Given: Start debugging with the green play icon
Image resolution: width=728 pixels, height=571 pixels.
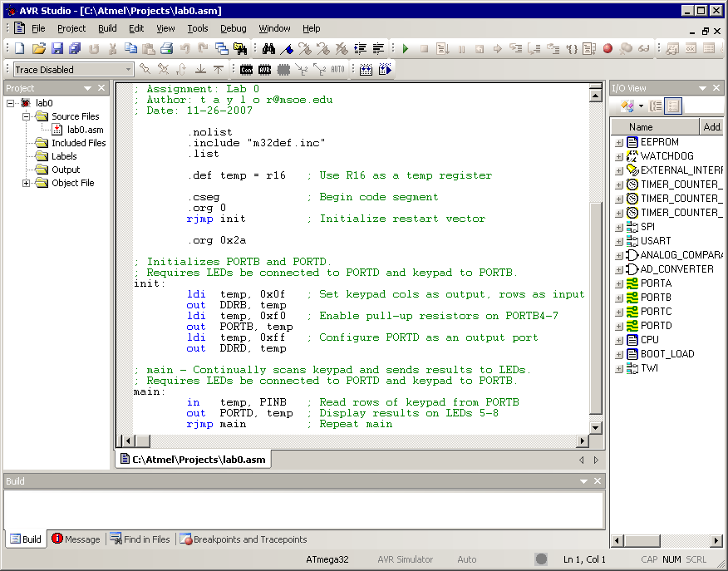Looking at the screenshot, I should click(x=406, y=48).
